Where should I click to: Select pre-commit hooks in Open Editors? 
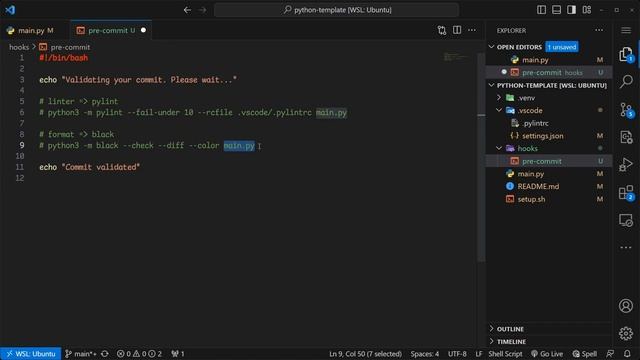click(549, 73)
